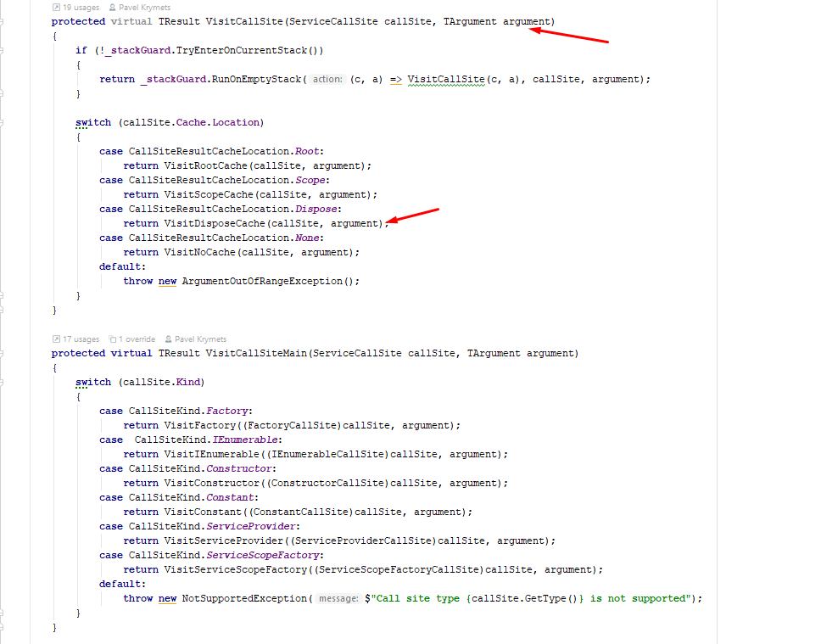Click the Dispose enum member
Image resolution: width=821 pixels, height=644 pixels.
pyautogui.click(x=316, y=209)
